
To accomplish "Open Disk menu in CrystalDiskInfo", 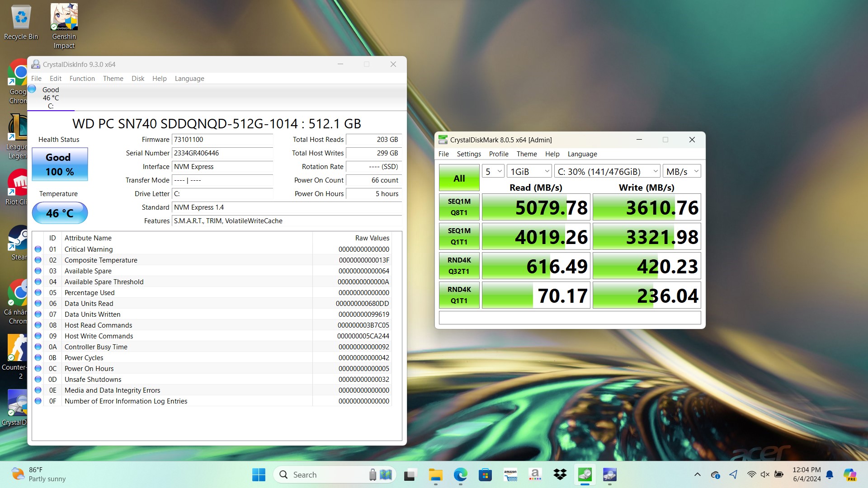I will tap(138, 78).
